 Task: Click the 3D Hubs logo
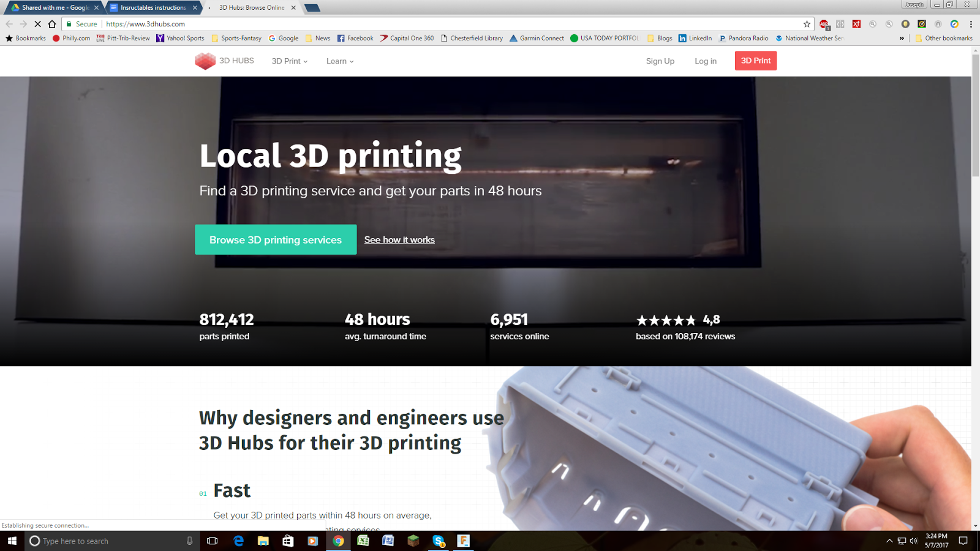pos(224,61)
